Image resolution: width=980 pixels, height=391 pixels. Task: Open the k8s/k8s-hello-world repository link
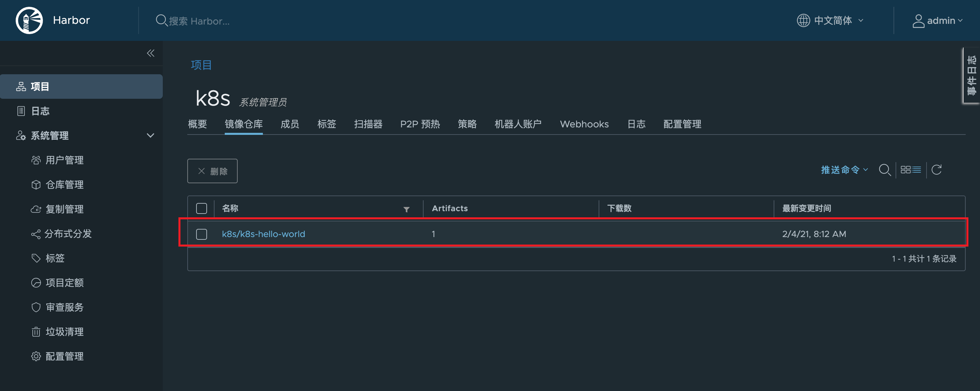tap(263, 234)
